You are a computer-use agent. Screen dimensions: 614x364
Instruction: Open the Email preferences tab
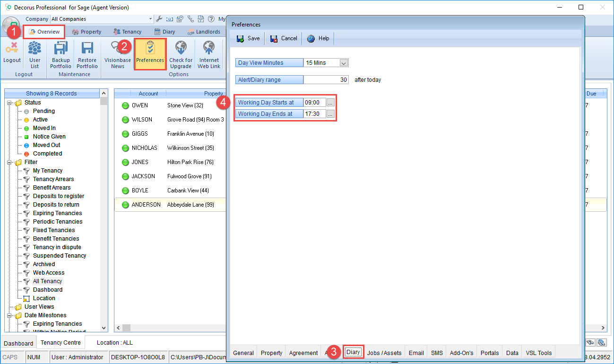point(416,353)
